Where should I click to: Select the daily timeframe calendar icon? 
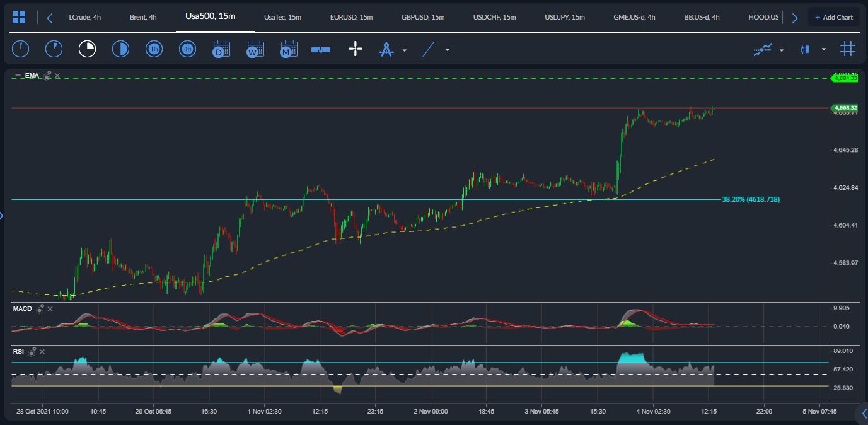click(x=221, y=49)
